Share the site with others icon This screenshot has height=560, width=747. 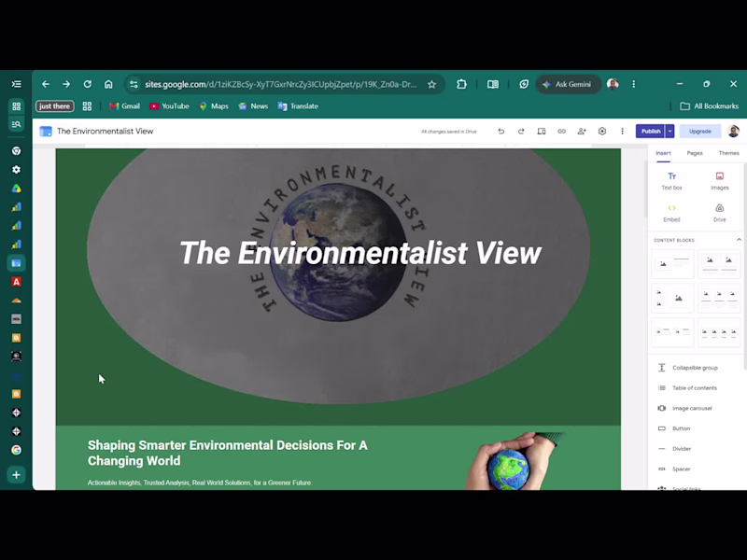coord(582,131)
